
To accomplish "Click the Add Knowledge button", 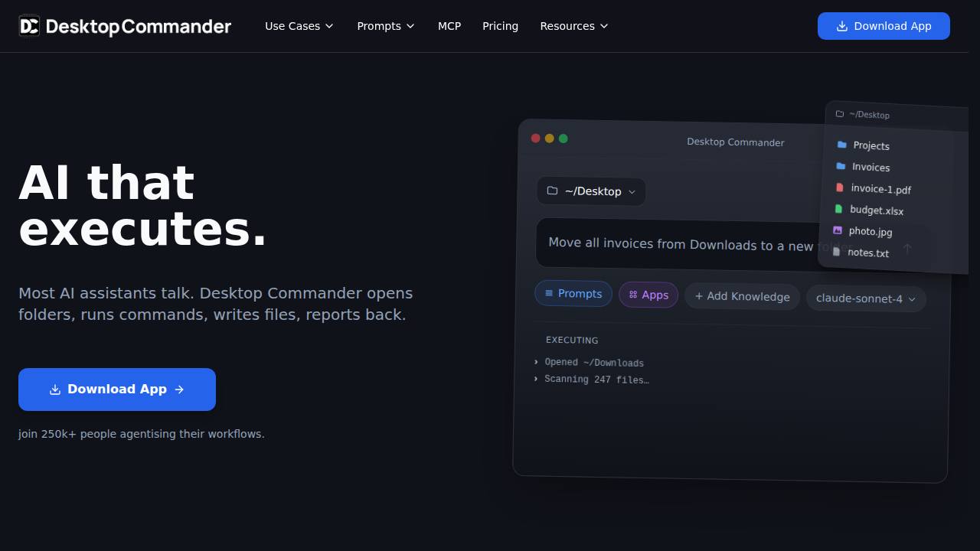I will point(742,296).
